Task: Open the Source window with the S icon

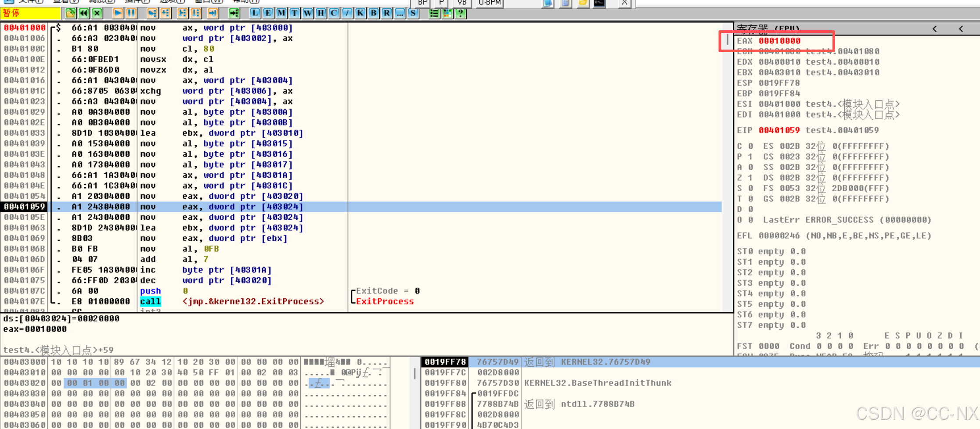Action: [x=413, y=13]
